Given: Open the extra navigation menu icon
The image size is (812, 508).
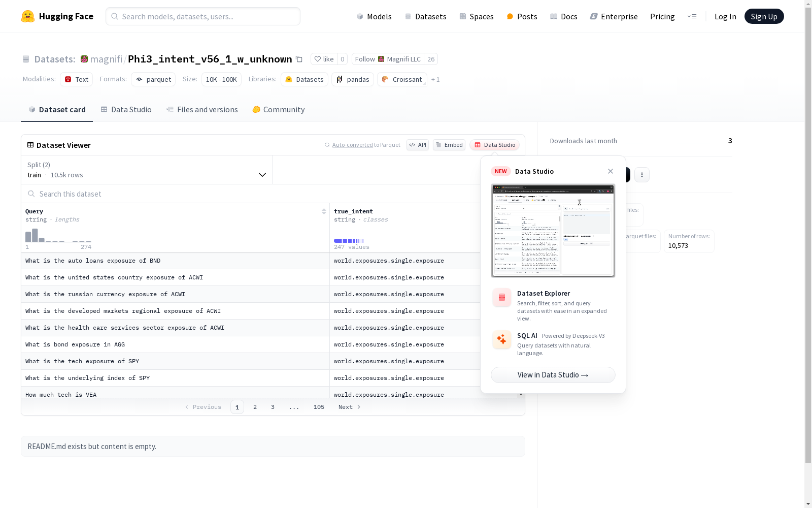Looking at the screenshot, I should tap(692, 16).
